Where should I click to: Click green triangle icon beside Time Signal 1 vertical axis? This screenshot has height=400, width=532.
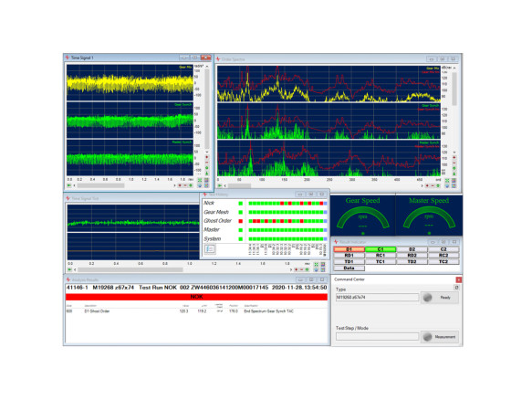click(x=206, y=174)
